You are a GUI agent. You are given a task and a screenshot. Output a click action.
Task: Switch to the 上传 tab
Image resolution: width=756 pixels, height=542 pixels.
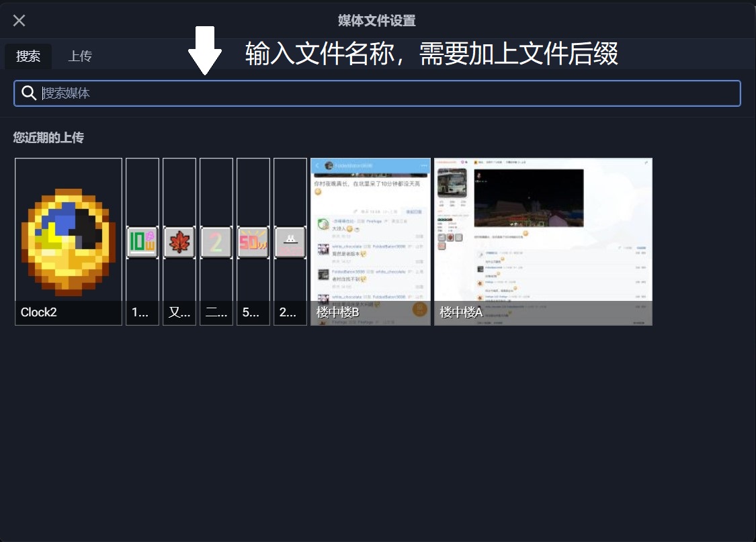[80, 56]
